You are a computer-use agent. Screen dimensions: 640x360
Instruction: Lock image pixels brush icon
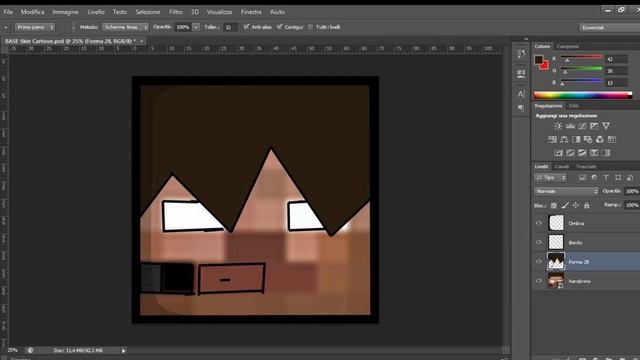tap(565, 205)
